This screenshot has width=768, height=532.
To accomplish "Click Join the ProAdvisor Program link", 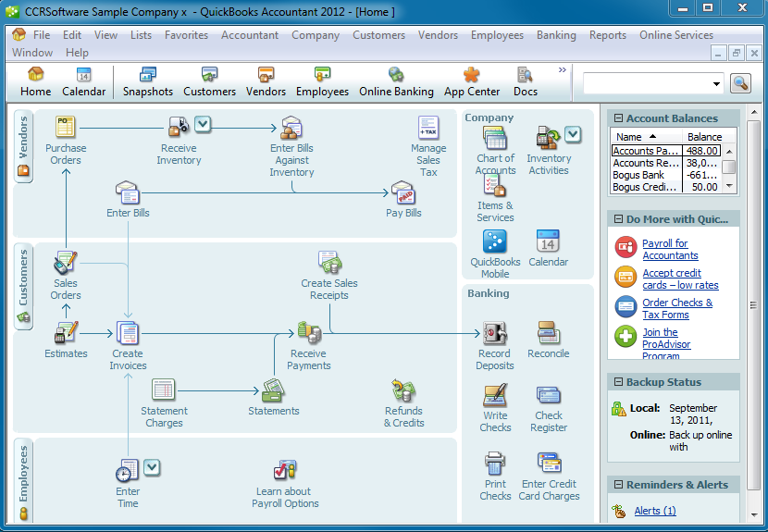I will [666, 344].
